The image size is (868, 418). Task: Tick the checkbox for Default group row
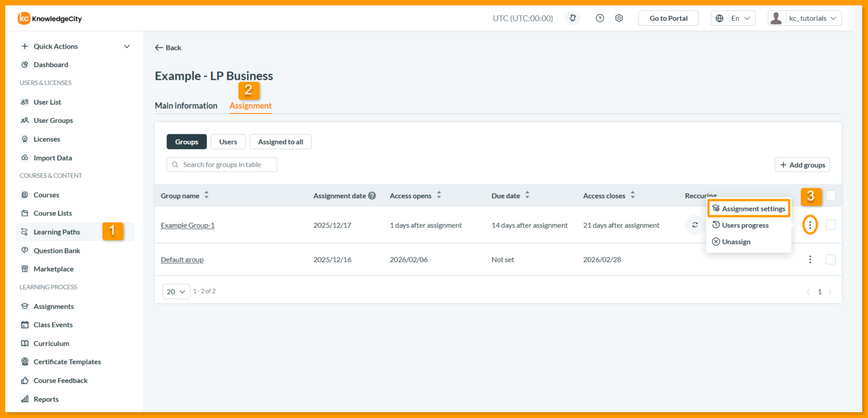831,259
